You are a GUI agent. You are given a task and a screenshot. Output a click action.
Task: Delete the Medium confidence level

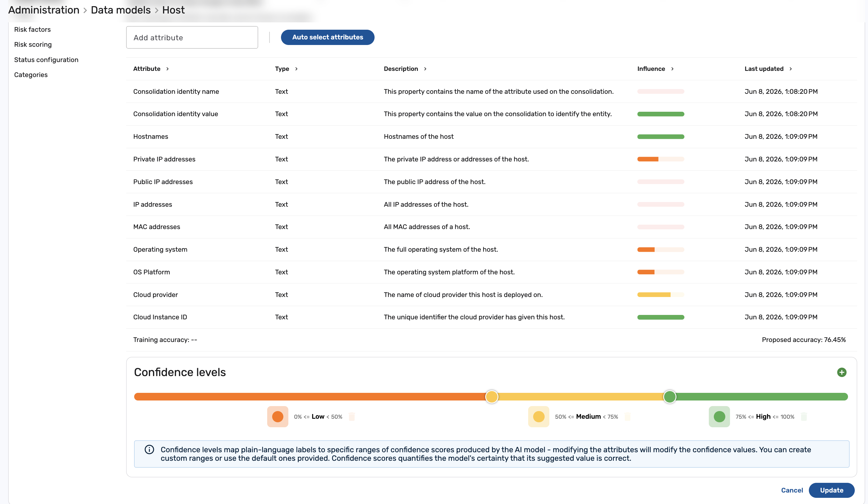pos(628,417)
